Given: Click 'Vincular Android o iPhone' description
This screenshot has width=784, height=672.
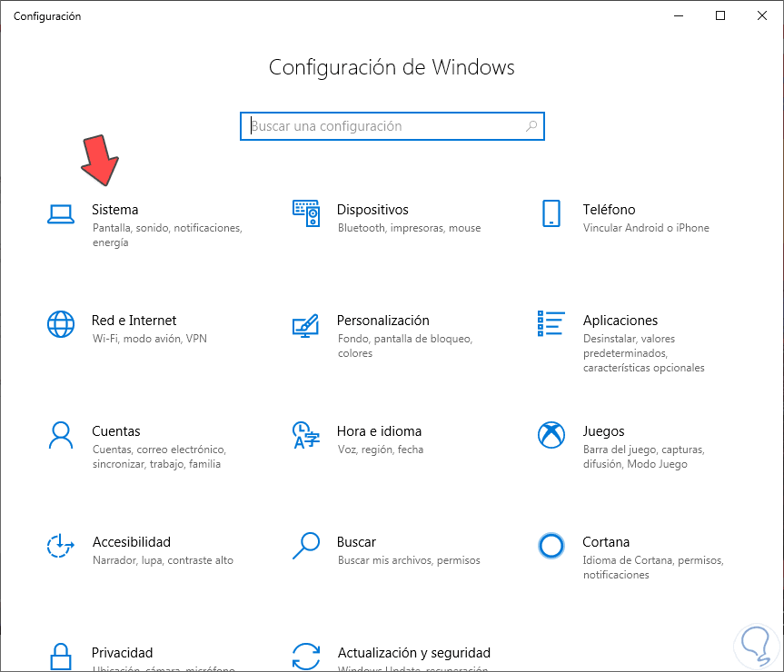Looking at the screenshot, I should [x=646, y=228].
